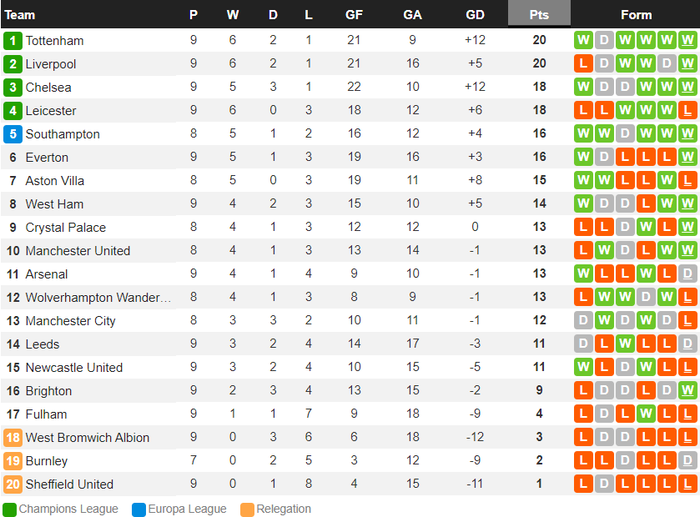Open the Leeds team link
The image size is (700, 517).
[44, 344]
